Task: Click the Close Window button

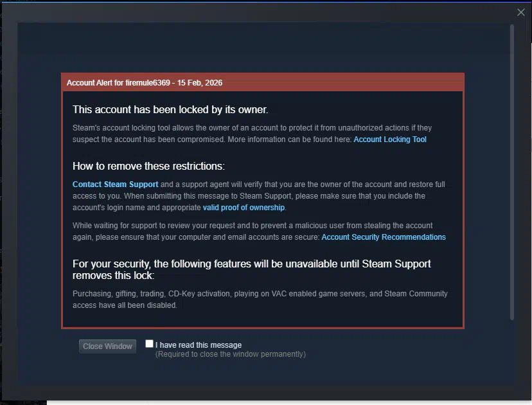Action: (x=107, y=346)
